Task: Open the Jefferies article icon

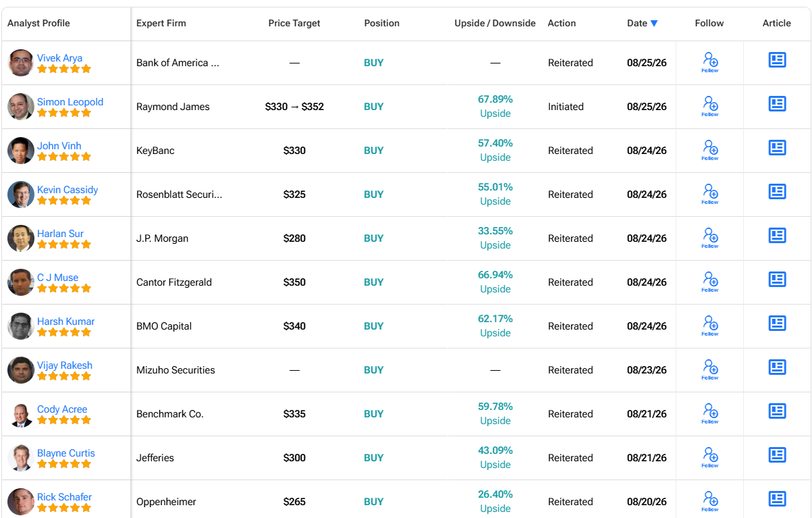Action: point(778,455)
